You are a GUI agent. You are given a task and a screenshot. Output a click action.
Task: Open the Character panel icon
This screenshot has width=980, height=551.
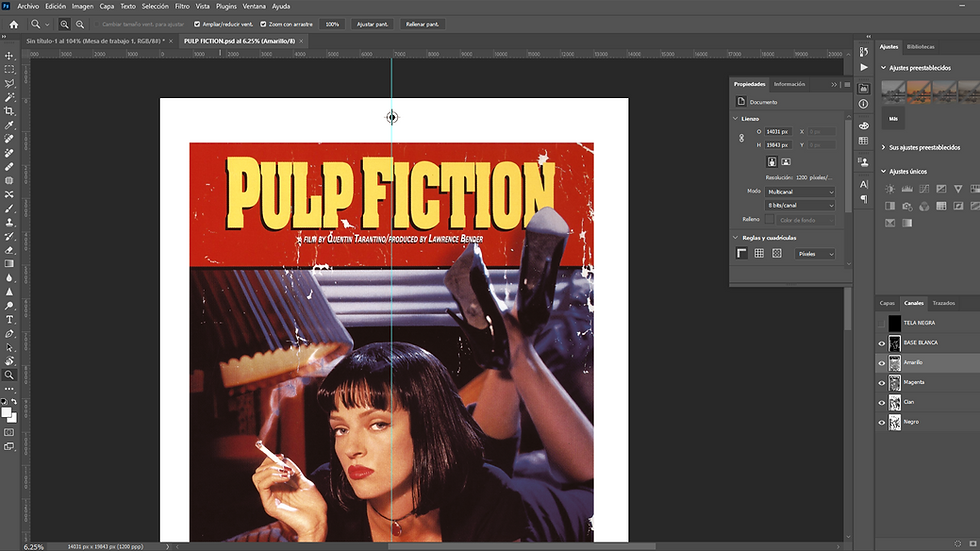(864, 184)
